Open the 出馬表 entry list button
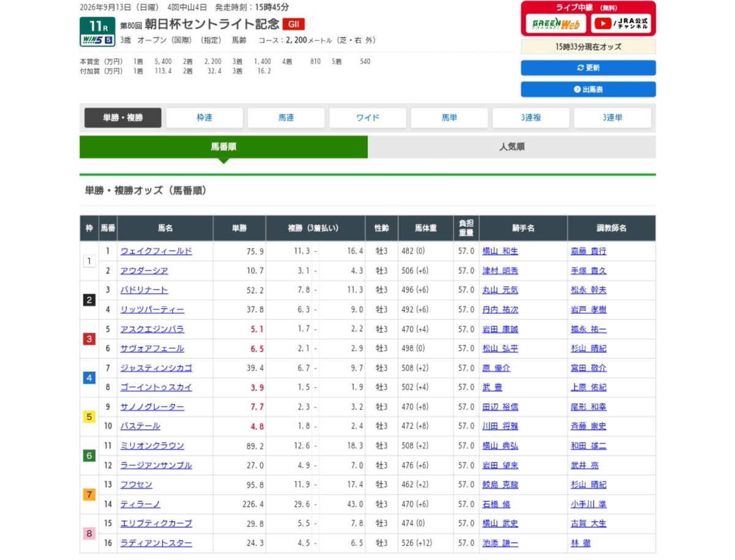Image resolution: width=735 pixels, height=560 pixels. [588, 89]
